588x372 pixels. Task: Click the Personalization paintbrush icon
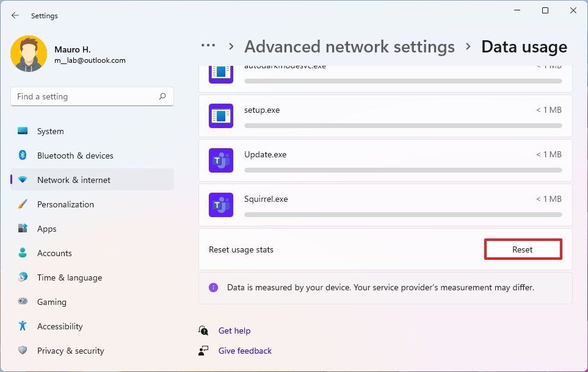tap(23, 204)
